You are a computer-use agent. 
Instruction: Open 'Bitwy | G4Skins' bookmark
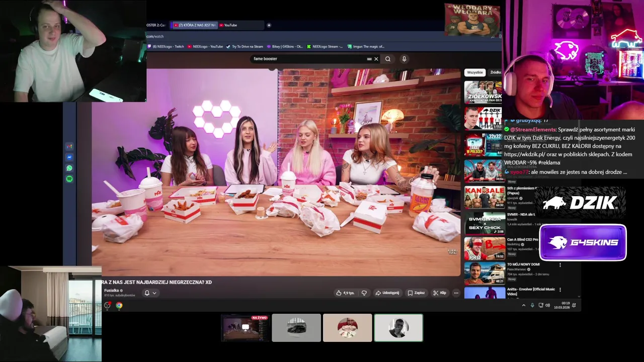[285, 46]
